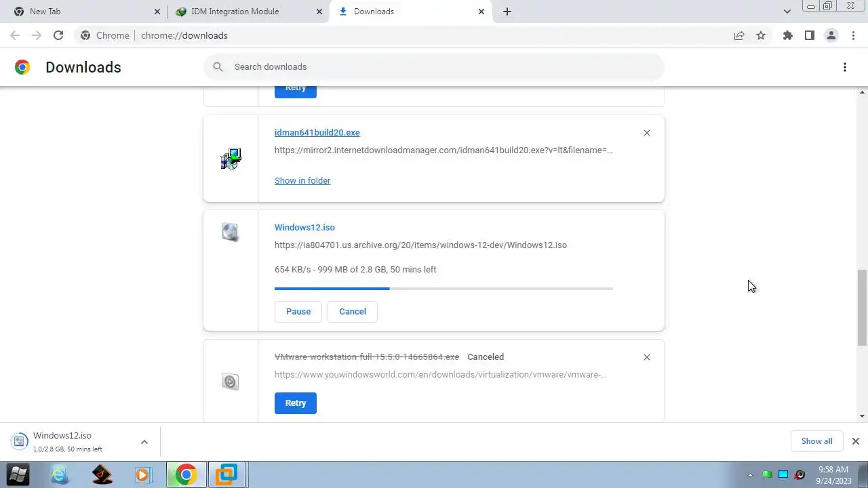
Task: Expand the tab search chevron
Action: click(787, 12)
